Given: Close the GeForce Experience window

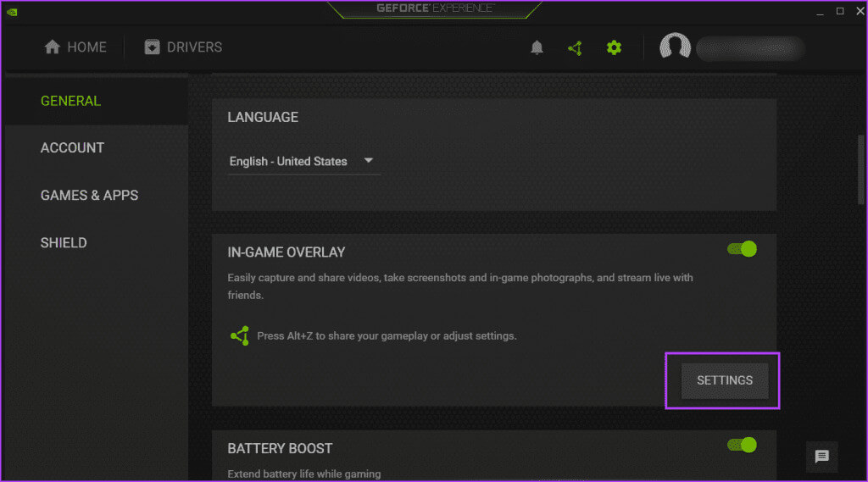Looking at the screenshot, I should 860,11.
